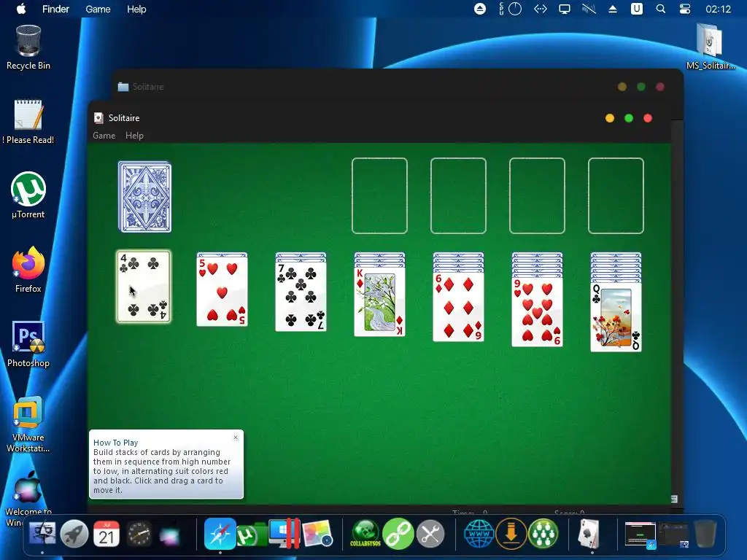This screenshot has height=560, width=747.
Task: Open the Solitaire window Game menu
Action: click(x=104, y=135)
